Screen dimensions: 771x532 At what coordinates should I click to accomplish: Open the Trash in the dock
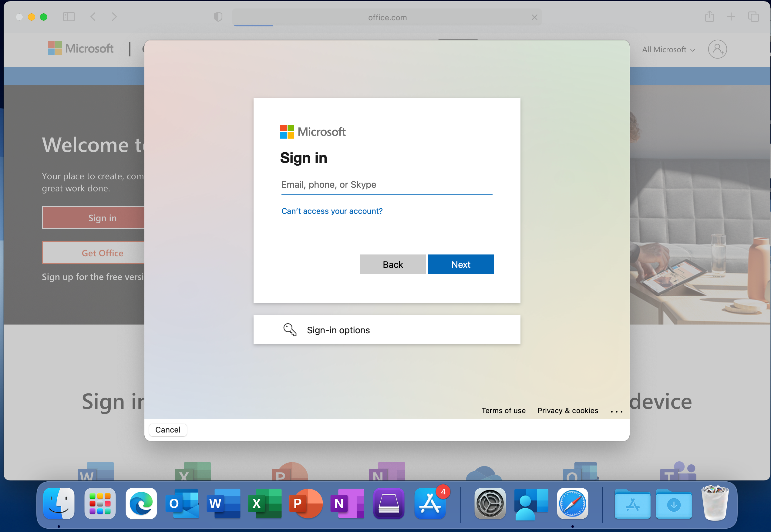coord(715,503)
